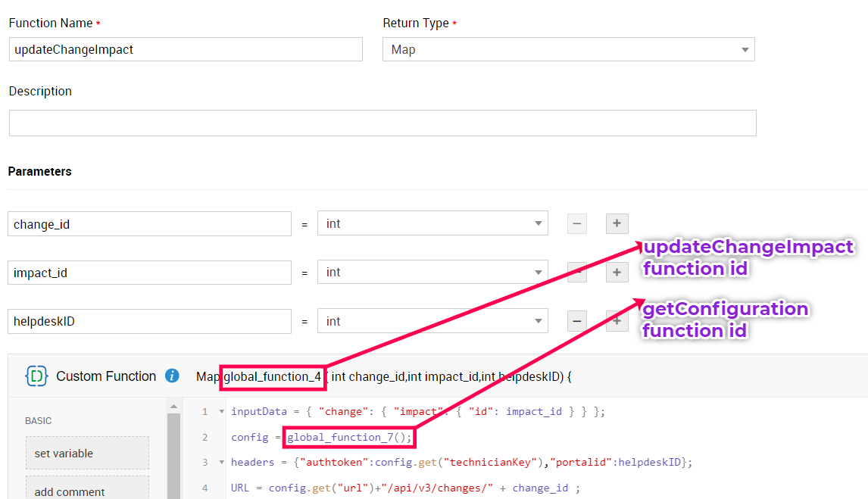This screenshot has height=499, width=868.
Task: Add a parameter after the change_id row
Action: click(x=617, y=223)
